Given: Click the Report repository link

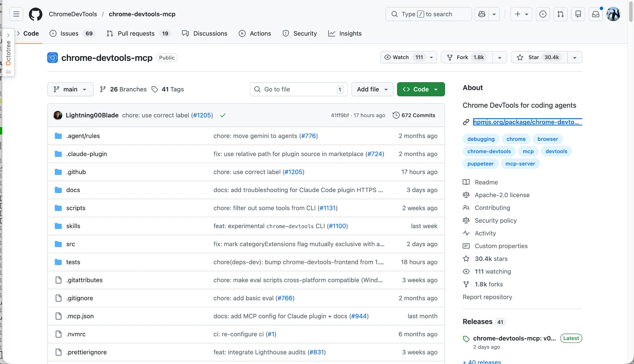Looking at the screenshot, I should click(487, 297).
